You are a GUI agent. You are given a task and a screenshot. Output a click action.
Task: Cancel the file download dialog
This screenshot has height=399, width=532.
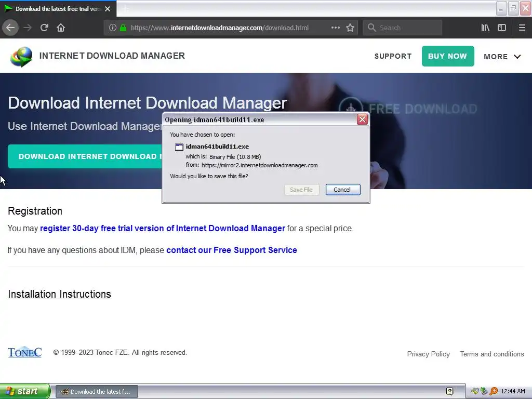pos(343,190)
